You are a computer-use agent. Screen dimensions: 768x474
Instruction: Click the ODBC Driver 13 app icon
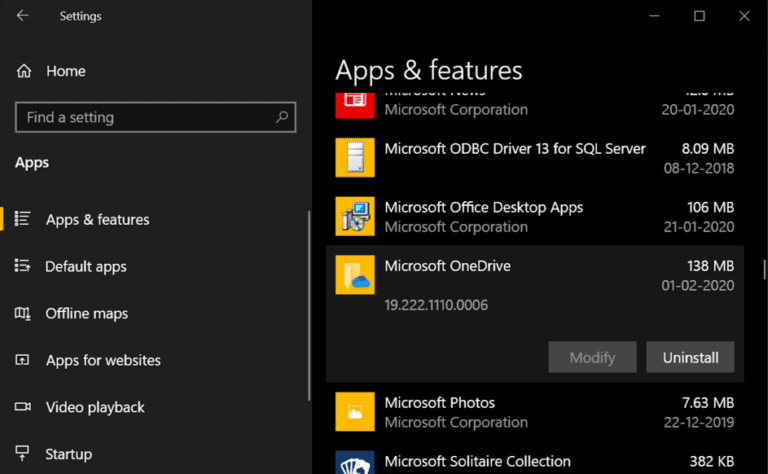point(355,157)
